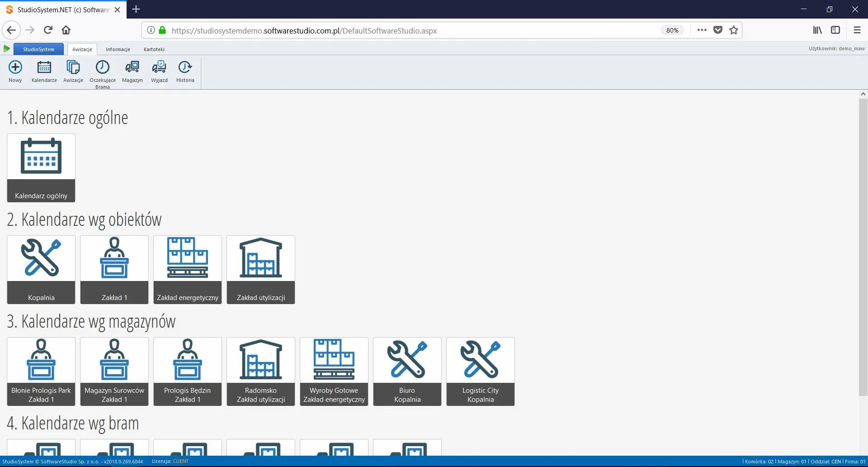Toggle the browser sidebar icon

pyautogui.click(x=835, y=30)
